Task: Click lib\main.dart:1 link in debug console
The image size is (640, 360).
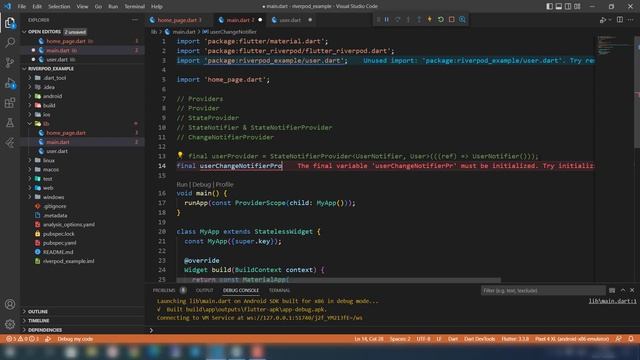Action: click(612, 301)
